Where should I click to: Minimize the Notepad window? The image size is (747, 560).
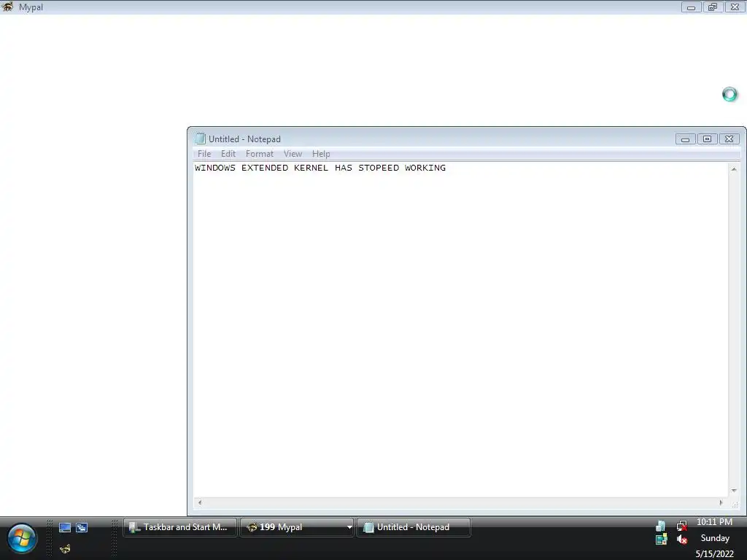coord(685,139)
